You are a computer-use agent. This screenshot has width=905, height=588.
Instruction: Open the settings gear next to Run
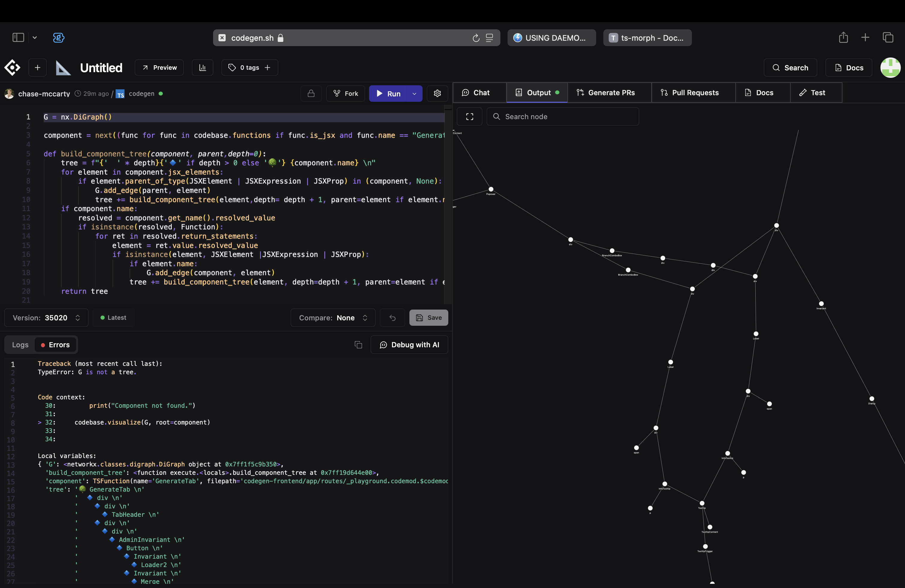(437, 94)
